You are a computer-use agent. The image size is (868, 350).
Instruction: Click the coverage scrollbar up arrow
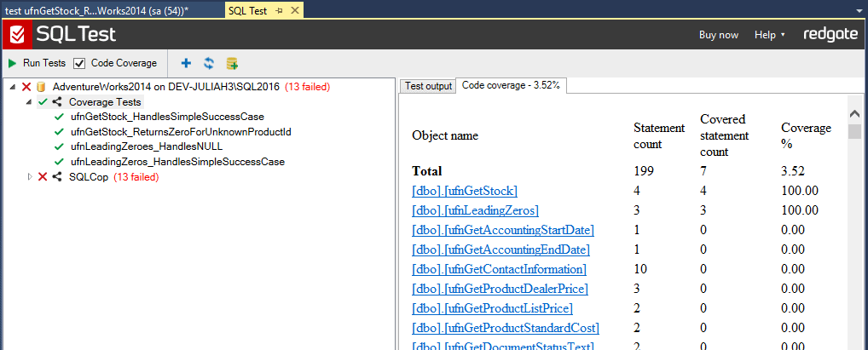(x=854, y=113)
